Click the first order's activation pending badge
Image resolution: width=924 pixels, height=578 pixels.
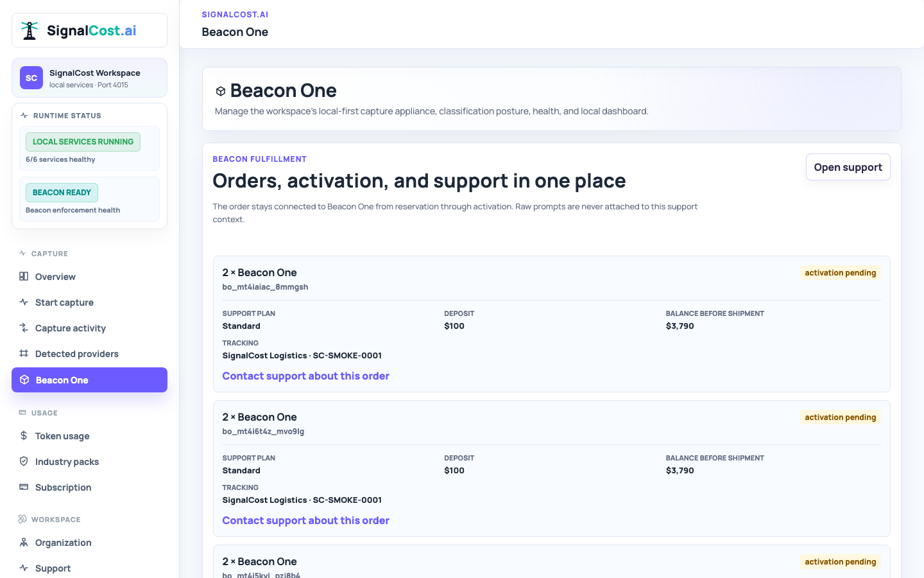click(840, 272)
